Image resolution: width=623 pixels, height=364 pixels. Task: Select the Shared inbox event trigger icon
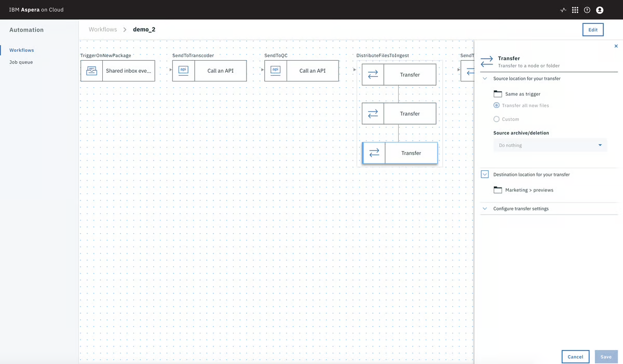(91, 71)
